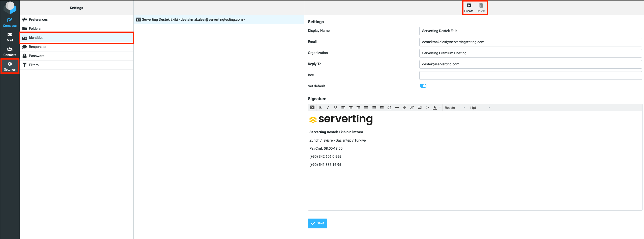Decrease indent in signature editor
This screenshot has width=644, height=239.
coord(374,108)
